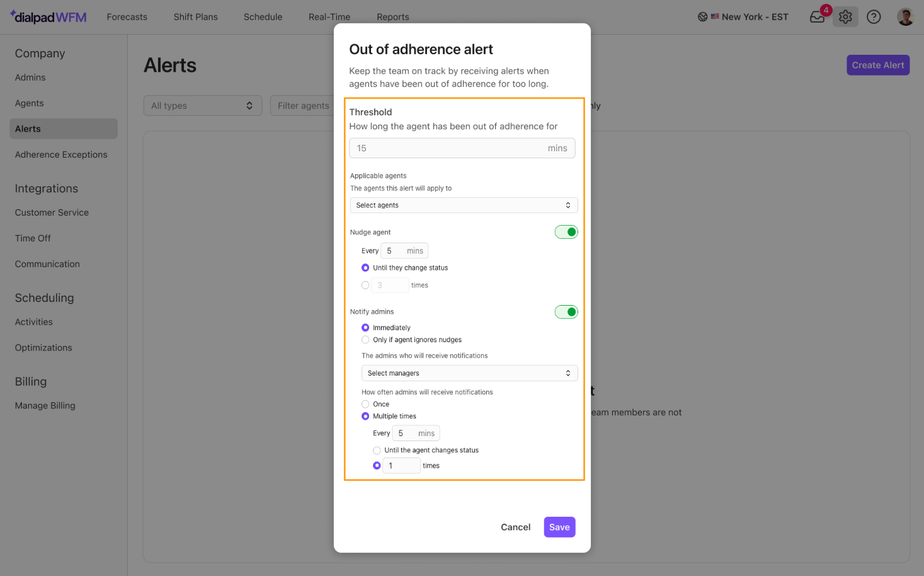Click the 'Alerts' page heading
The height and width of the screenshot is (576, 924).
pyautogui.click(x=170, y=66)
